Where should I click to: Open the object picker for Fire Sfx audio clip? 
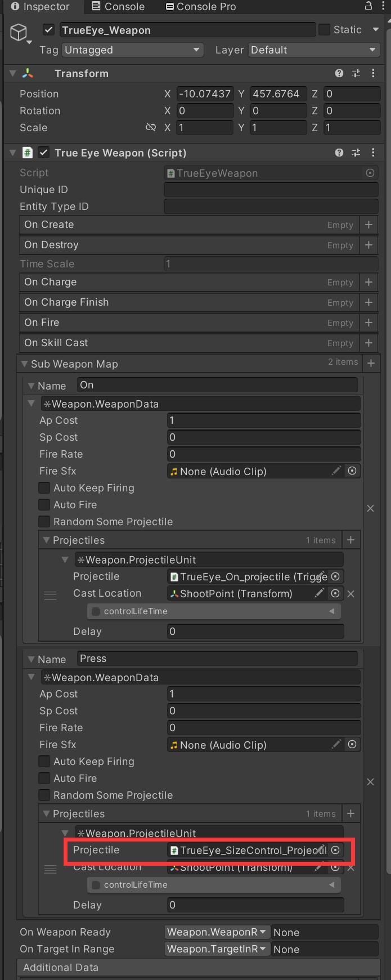(x=352, y=471)
